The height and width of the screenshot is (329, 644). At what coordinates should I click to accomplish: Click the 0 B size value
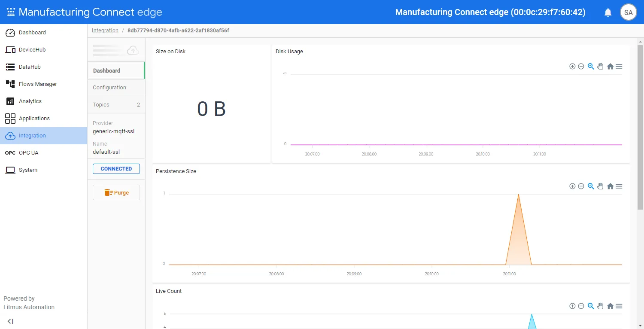(x=211, y=109)
